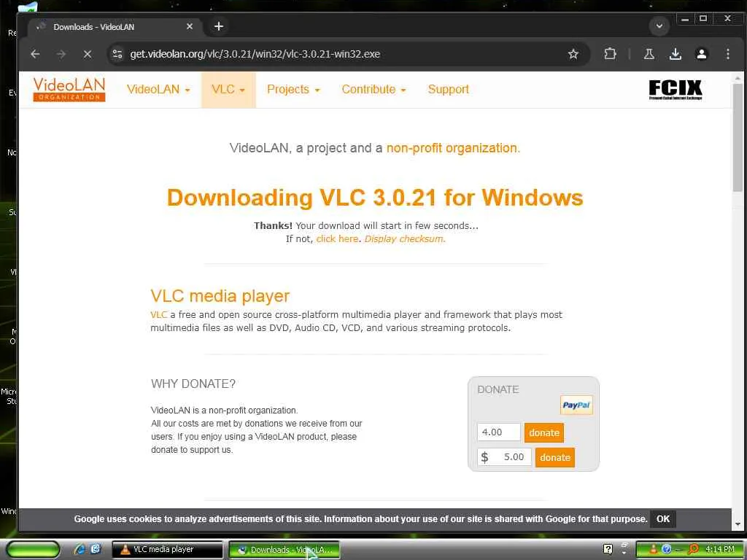Bookmark this page with the star icon
The image size is (747, 560).
pos(573,54)
